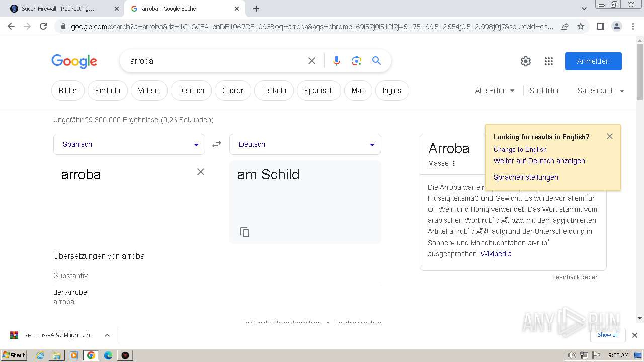Viewport: 644px width, 362px height.
Task: Click the taskbar clock 9:05 AM
Action: [x=618, y=355]
